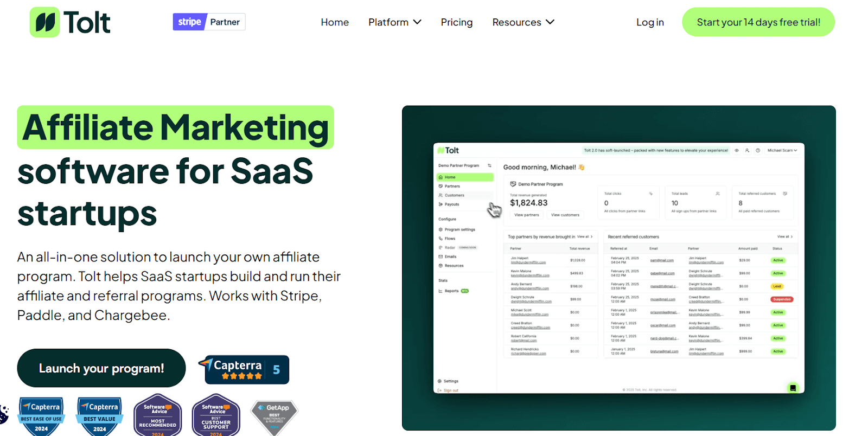The height and width of the screenshot is (436, 868).
Task: Click the dashboard preview image
Action: pos(618,268)
